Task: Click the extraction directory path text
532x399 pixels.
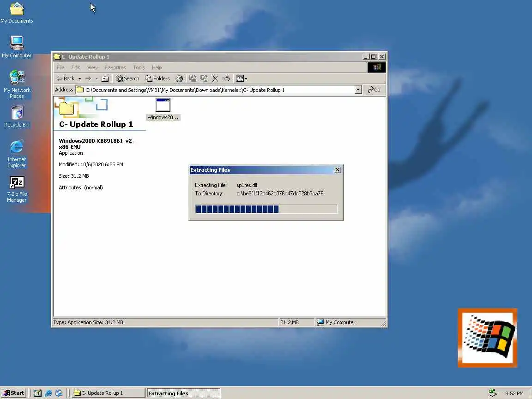Action: (x=280, y=193)
